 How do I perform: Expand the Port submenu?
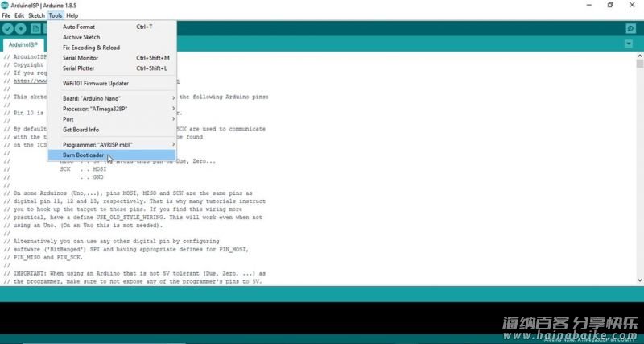tap(112, 119)
